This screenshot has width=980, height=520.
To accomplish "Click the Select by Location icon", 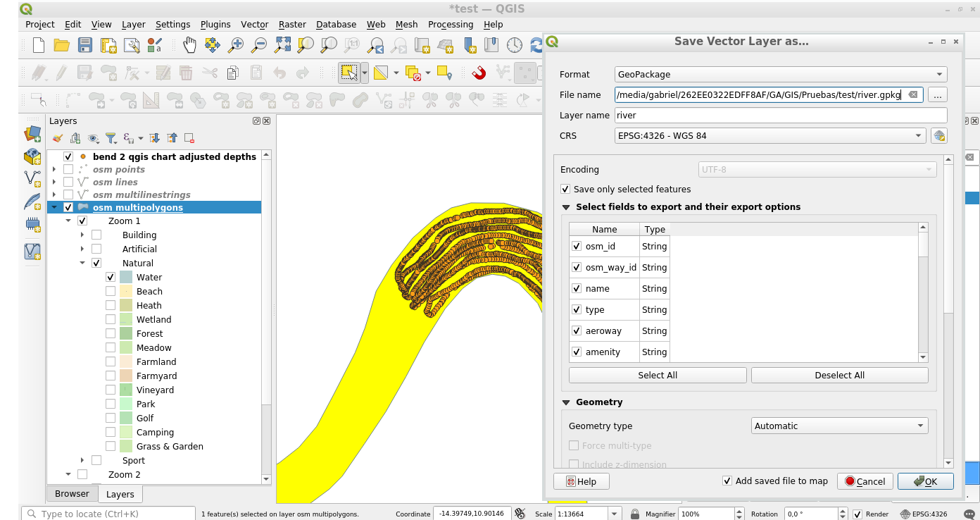I will 444,73.
